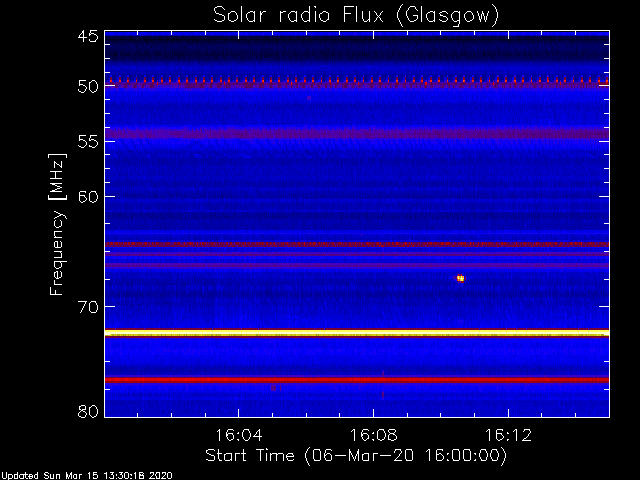Screen dimensions: 640x480
Task: Click the "Frequency [MHz]" axis label
Action: click(57, 224)
